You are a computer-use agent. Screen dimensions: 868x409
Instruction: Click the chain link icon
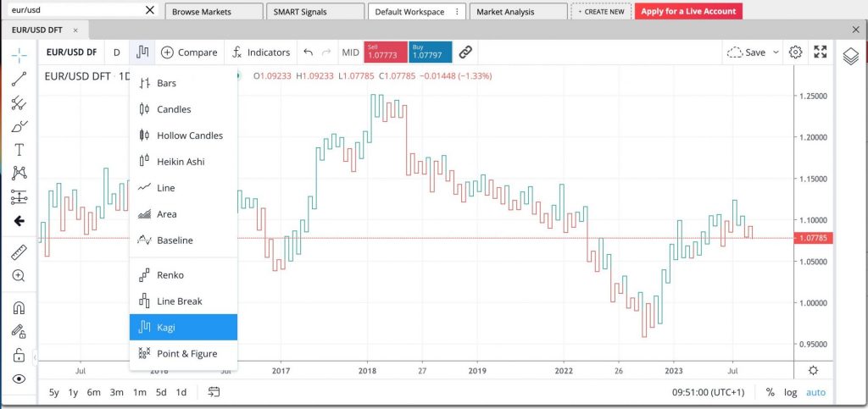click(465, 53)
